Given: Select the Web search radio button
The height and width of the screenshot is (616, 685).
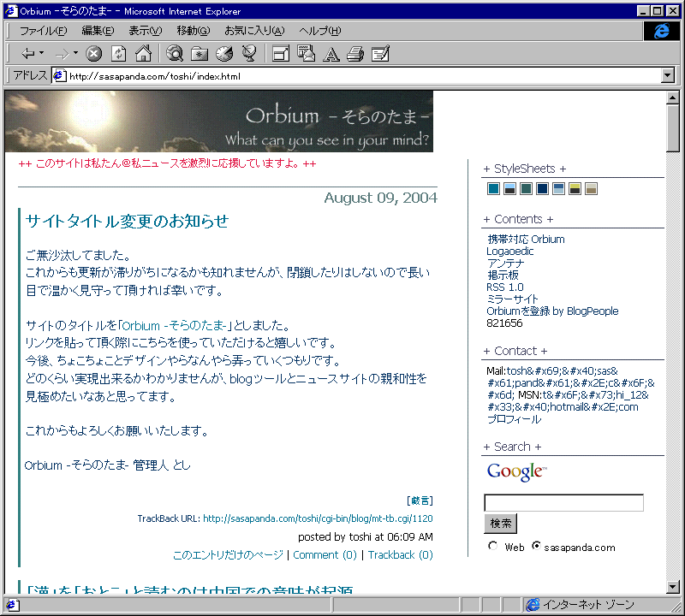Looking at the screenshot, I should pos(493,546).
